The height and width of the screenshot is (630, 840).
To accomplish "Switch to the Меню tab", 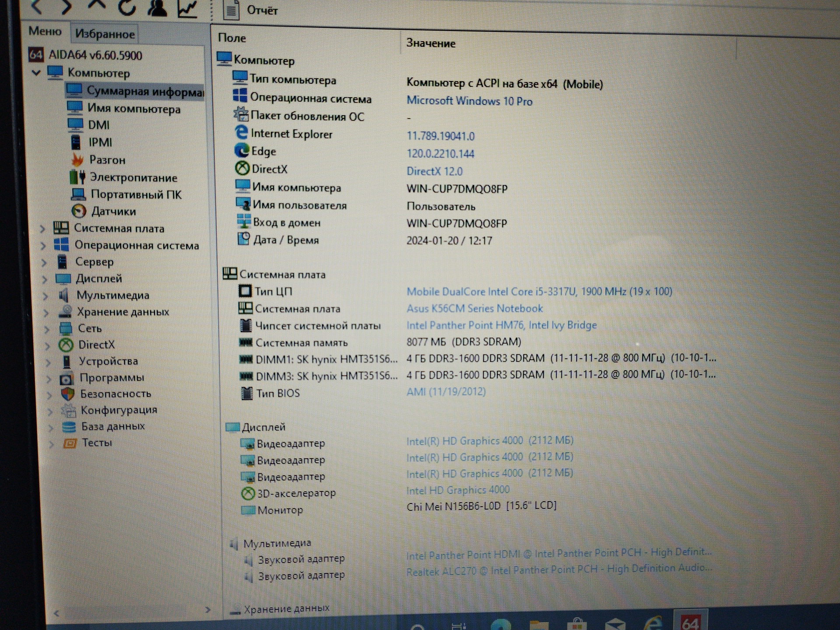I will 45,31.
